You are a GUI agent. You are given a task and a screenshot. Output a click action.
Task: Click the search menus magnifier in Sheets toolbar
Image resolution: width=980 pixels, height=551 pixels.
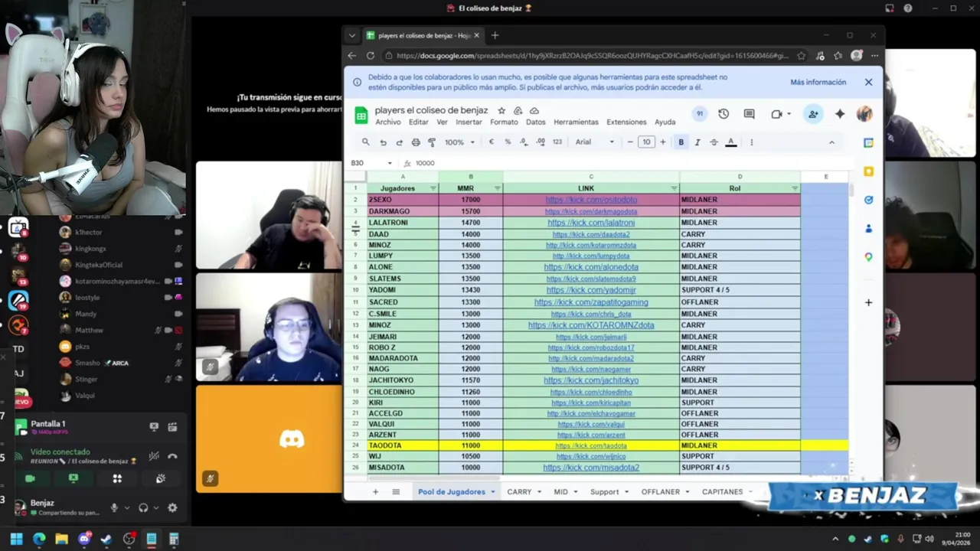(366, 142)
